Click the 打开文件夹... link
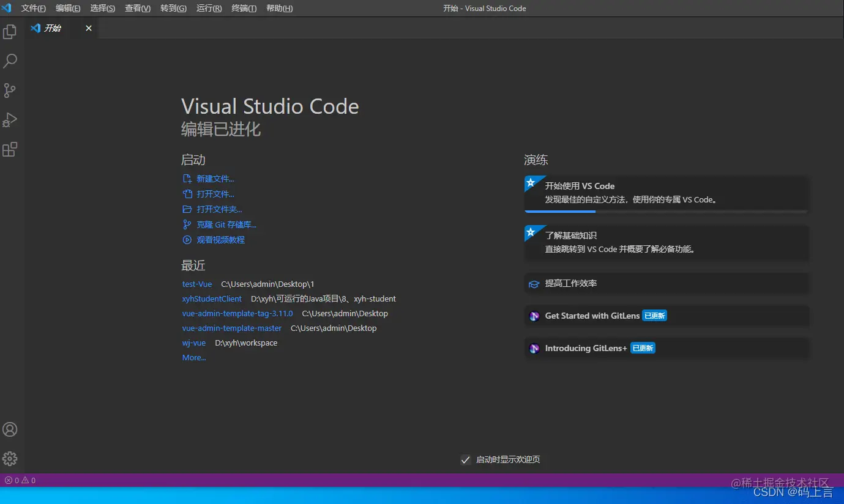This screenshot has height=504, width=844. [220, 209]
